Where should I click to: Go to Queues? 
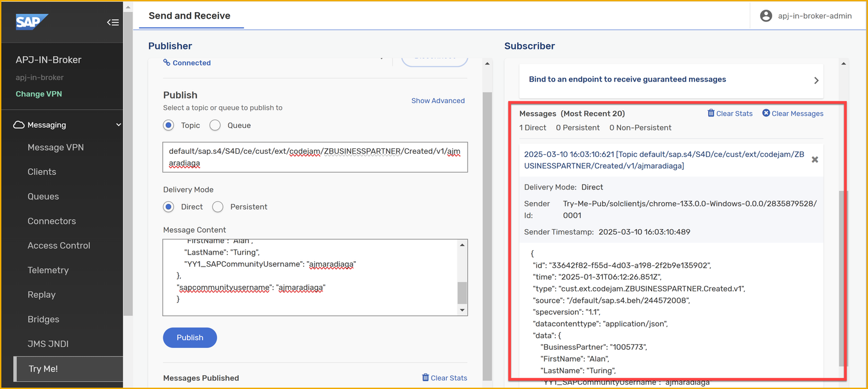[43, 197]
